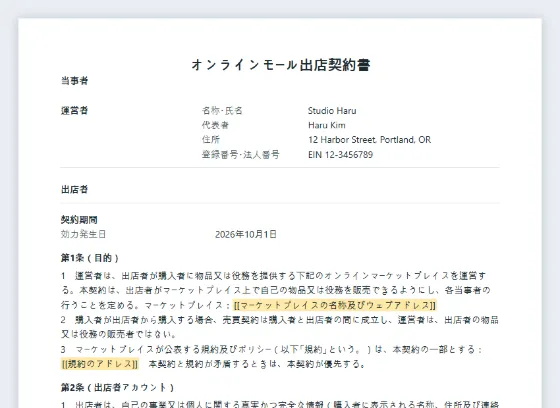This screenshot has height=408, width=560.
Task: Click the 出店者 party heading
Action: click(x=75, y=189)
